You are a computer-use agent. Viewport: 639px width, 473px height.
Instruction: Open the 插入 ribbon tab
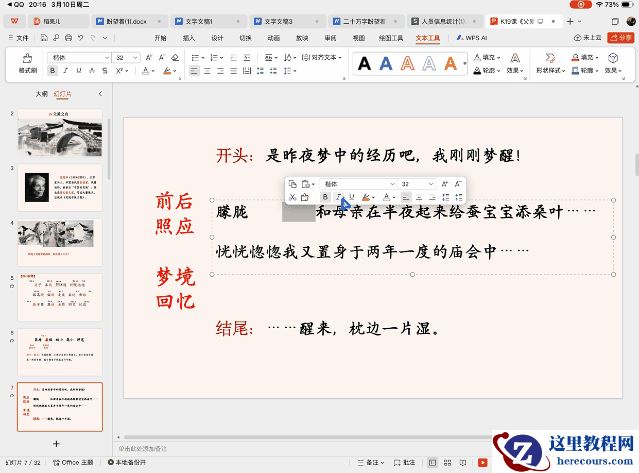(x=189, y=38)
